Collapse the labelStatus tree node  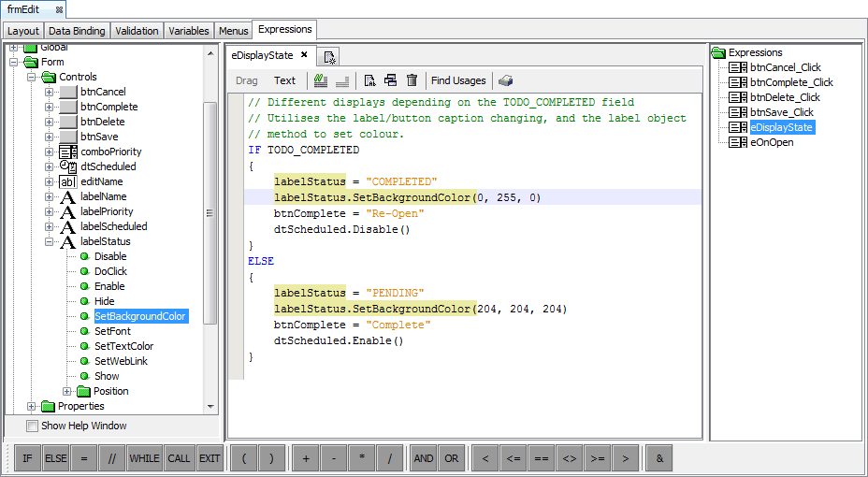tap(50, 241)
